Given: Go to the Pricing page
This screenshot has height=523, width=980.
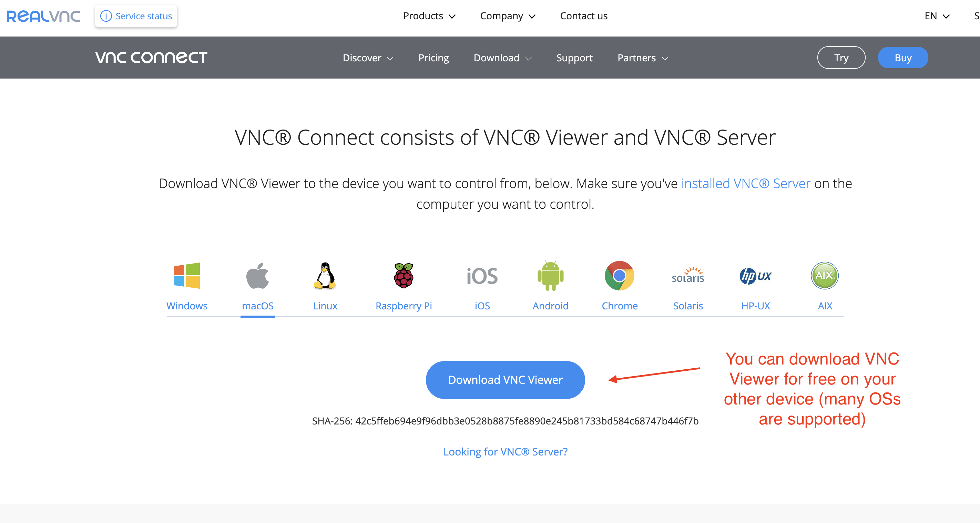Looking at the screenshot, I should coord(433,58).
